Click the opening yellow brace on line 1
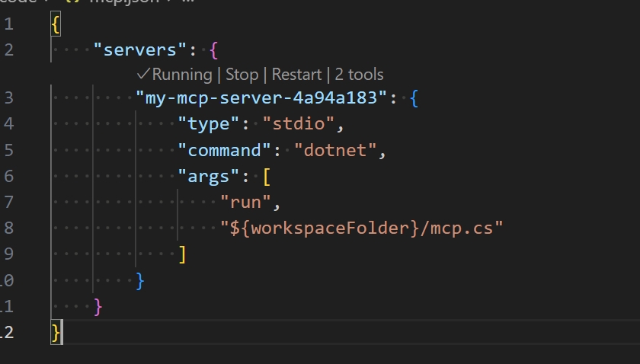 click(56, 24)
